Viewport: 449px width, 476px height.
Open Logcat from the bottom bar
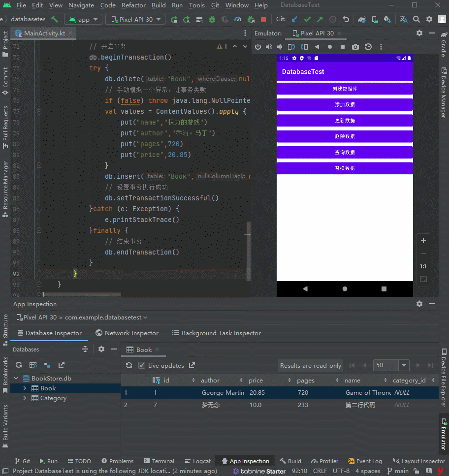pos(198,461)
